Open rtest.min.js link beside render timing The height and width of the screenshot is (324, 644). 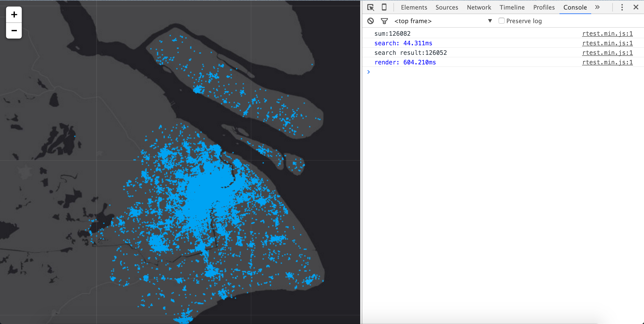click(x=607, y=62)
